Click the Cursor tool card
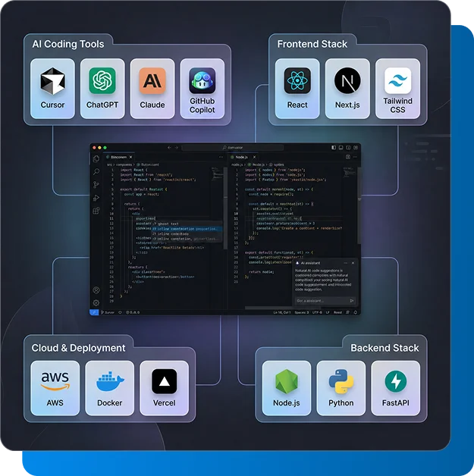 (52, 89)
